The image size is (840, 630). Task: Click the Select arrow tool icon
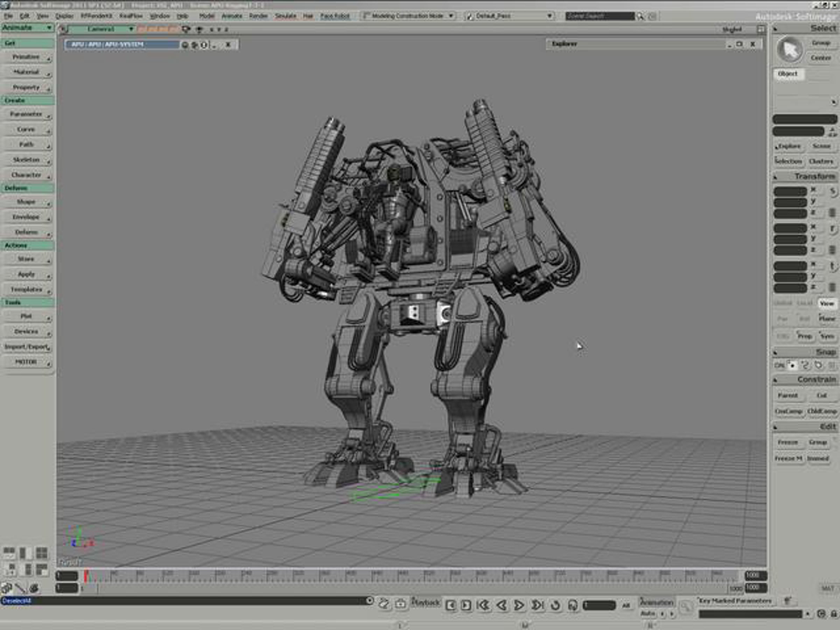tap(790, 50)
